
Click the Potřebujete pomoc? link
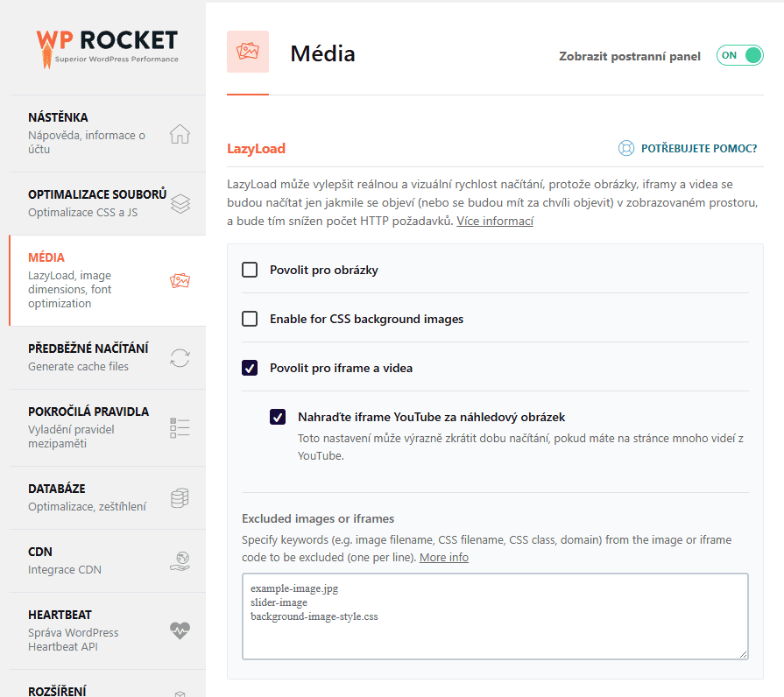pos(698,148)
